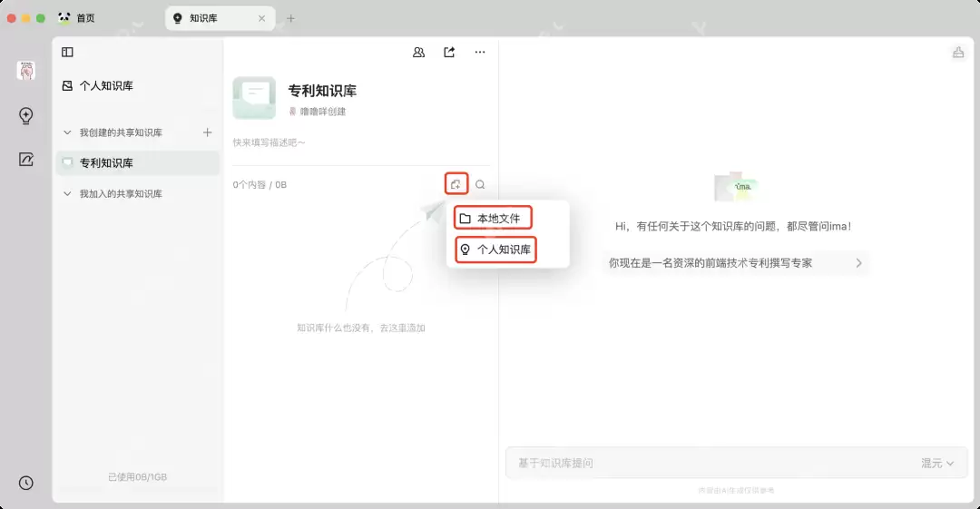
Task: Expand 我加入的共享知识库 section
Action: (67, 194)
